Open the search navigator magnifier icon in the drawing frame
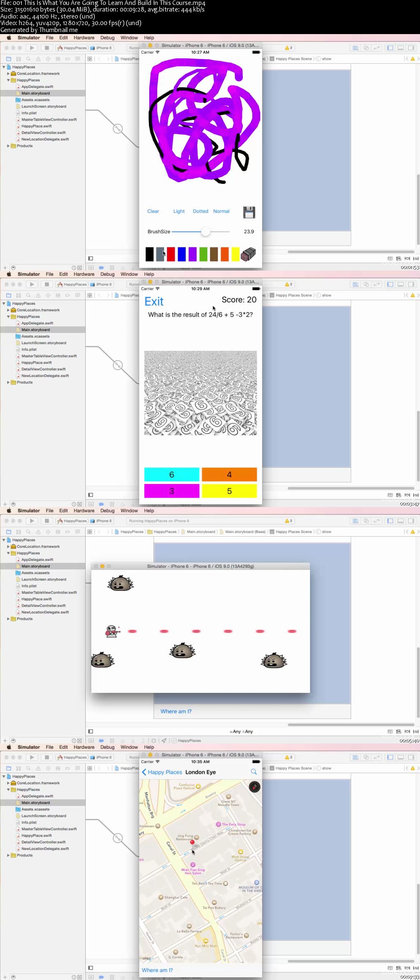This screenshot has width=420, height=980. pyautogui.click(x=28, y=59)
